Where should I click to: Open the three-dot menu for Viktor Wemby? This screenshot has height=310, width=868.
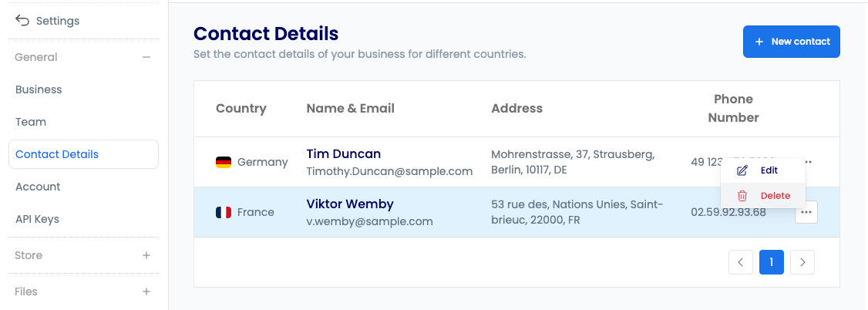click(x=806, y=212)
